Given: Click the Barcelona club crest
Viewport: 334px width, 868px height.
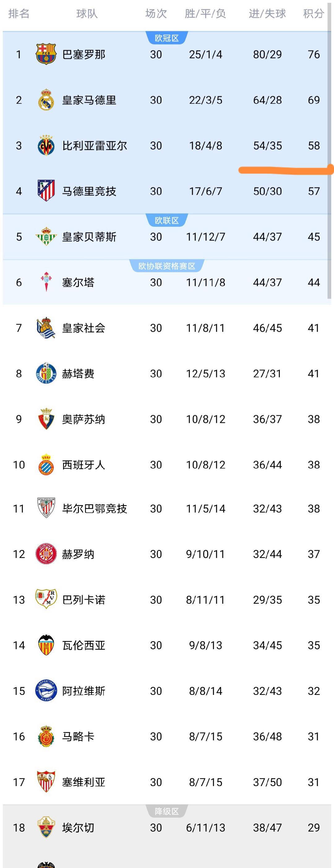Looking at the screenshot, I should (x=46, y=54).
